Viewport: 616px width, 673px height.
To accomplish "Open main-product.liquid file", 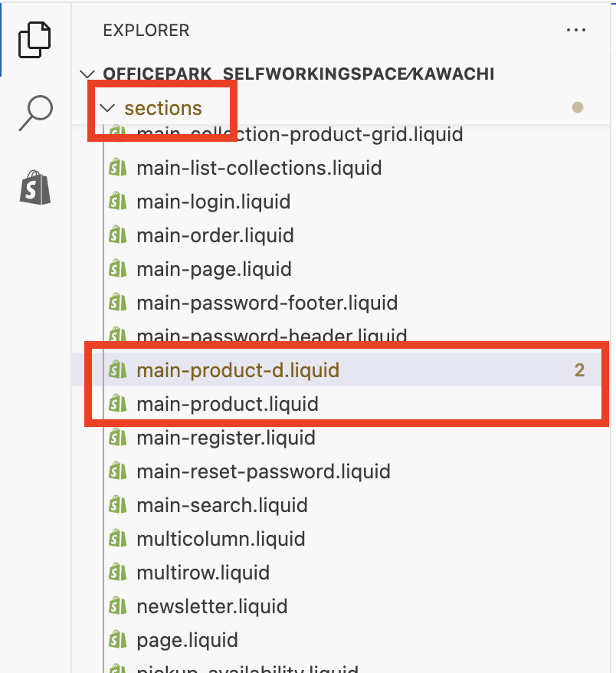I will tap(227, 404).
